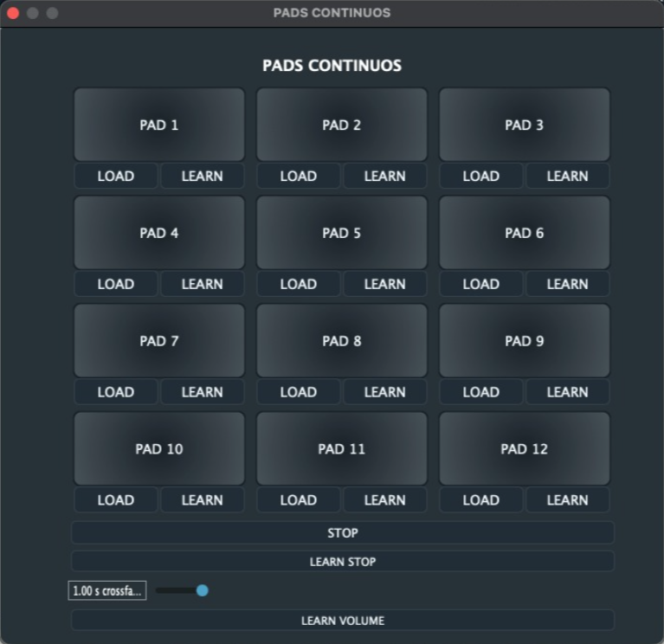This screenshot has height=644, width=664.
Task: Click LOAD under PAD 8
Action: (x=299, y=391)
